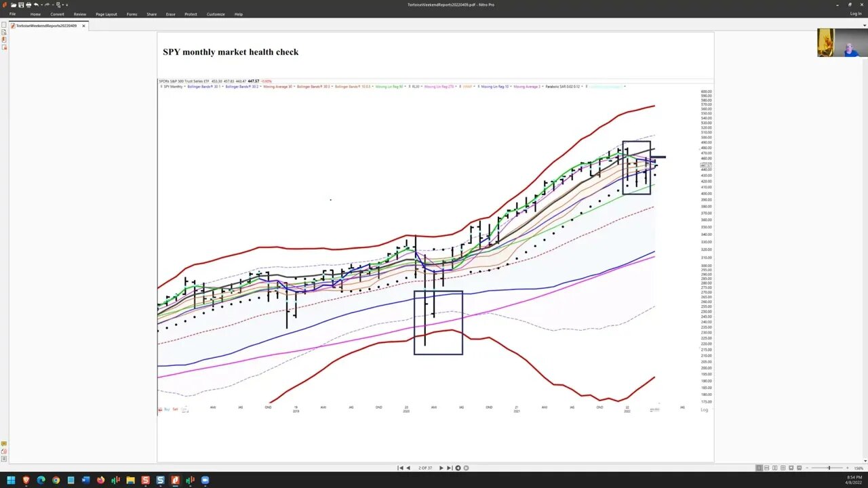Switch to the Convert ribbon tab
The image size is (868, 488).
(57, 14)
